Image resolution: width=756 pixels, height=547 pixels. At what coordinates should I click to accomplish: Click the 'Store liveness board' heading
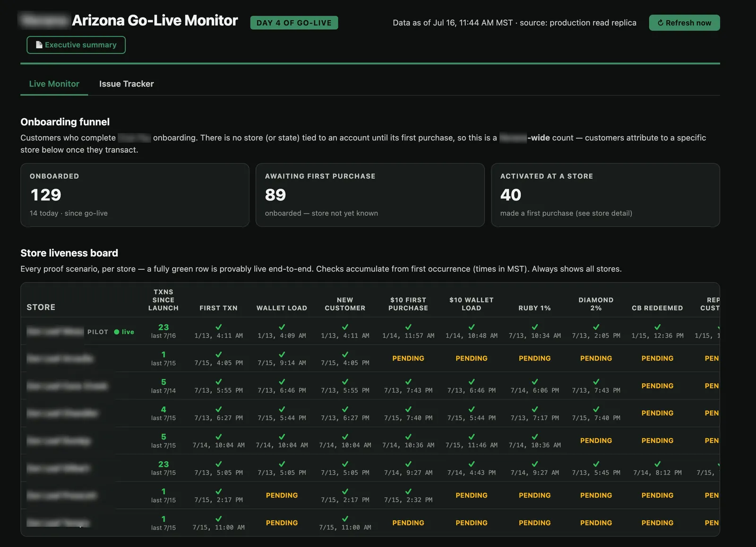pyautogui.click(x=69, y=253)
